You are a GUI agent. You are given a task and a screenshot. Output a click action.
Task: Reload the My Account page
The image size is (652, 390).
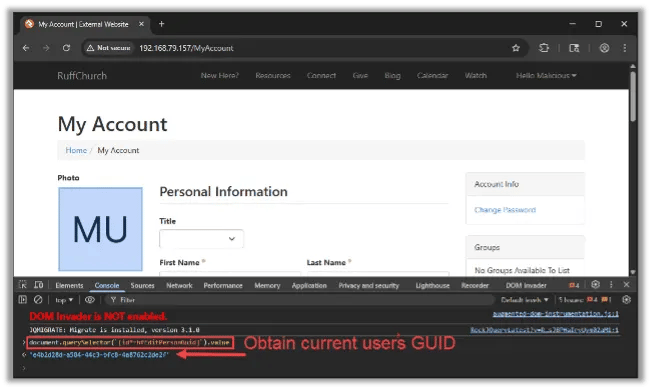pos(66,48)
